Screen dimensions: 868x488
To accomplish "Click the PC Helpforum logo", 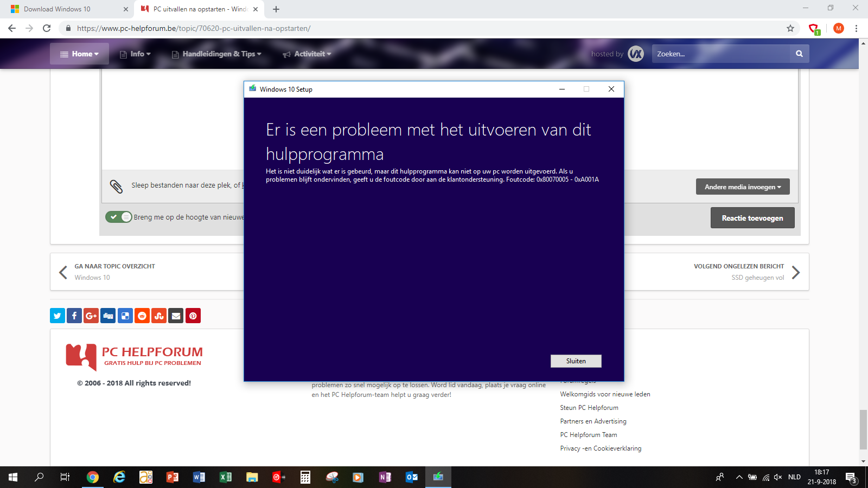I will pos(134,356).
